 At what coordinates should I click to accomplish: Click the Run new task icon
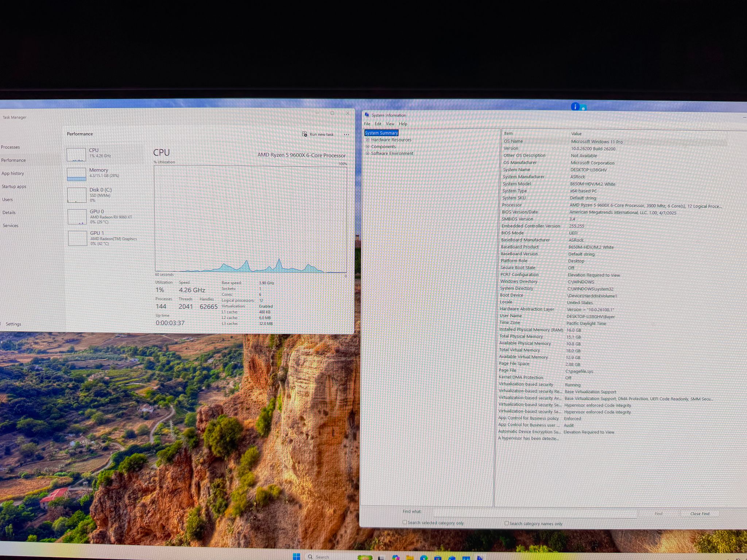click(305, 134)
